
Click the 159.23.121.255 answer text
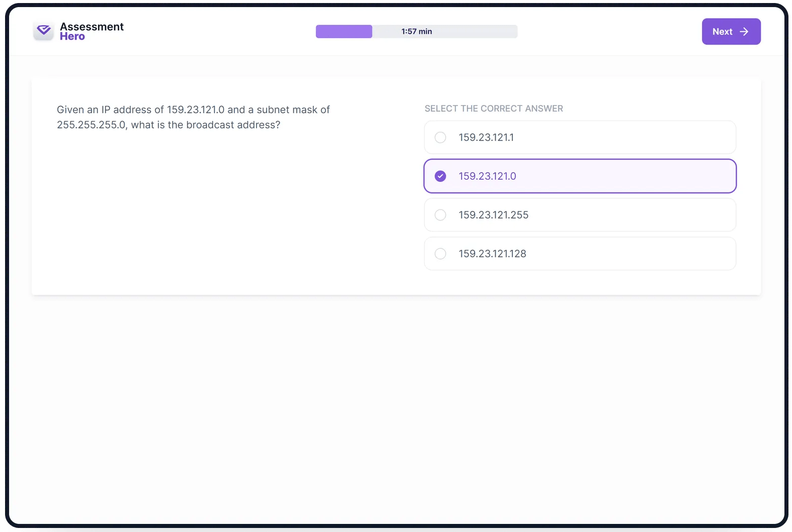493,215
